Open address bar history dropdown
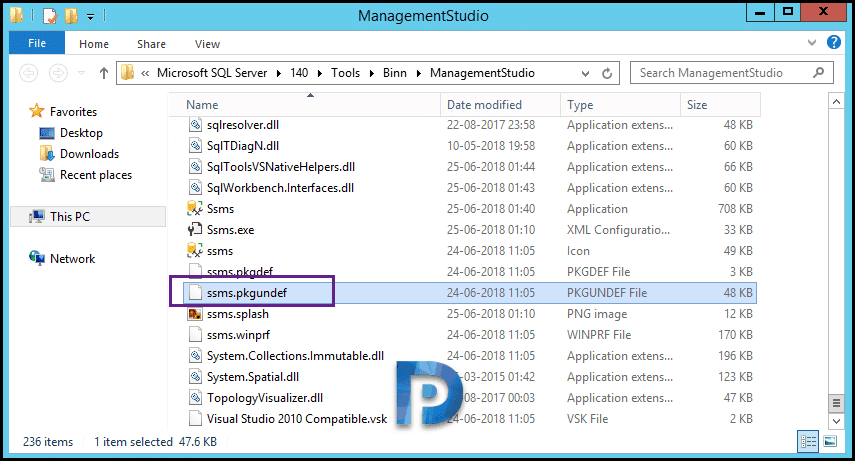 (x=585, y=74)
